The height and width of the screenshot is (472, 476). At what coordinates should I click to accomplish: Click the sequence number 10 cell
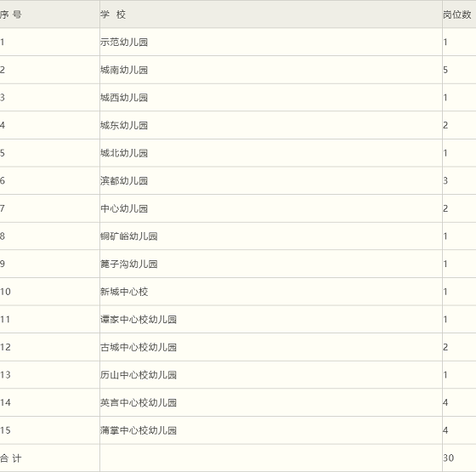[50, 292]
